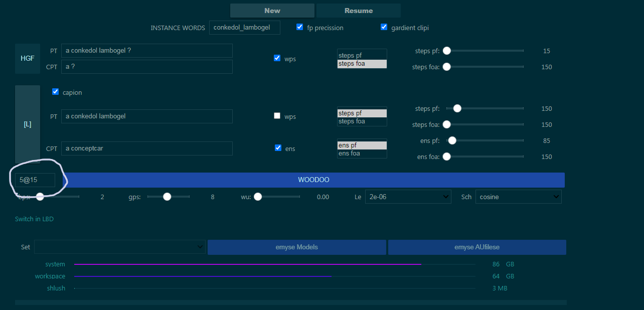Select 'ens pf' in the list
This screenshot has width=644, height=310.
[362, 145]
